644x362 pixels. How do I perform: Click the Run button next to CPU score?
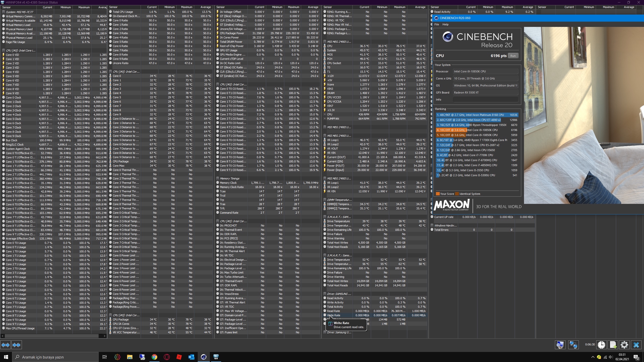pos(513,56)
